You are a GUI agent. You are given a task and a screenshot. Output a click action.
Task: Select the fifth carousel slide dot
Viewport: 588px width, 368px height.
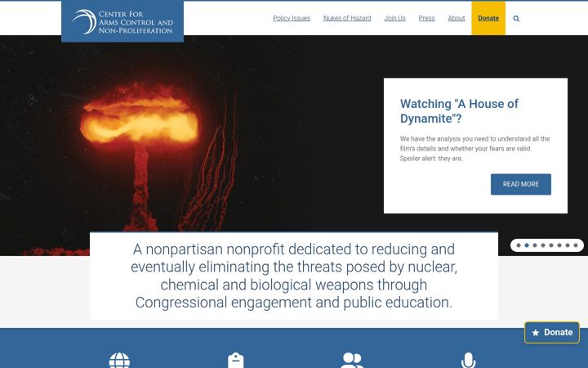[551, 245]
